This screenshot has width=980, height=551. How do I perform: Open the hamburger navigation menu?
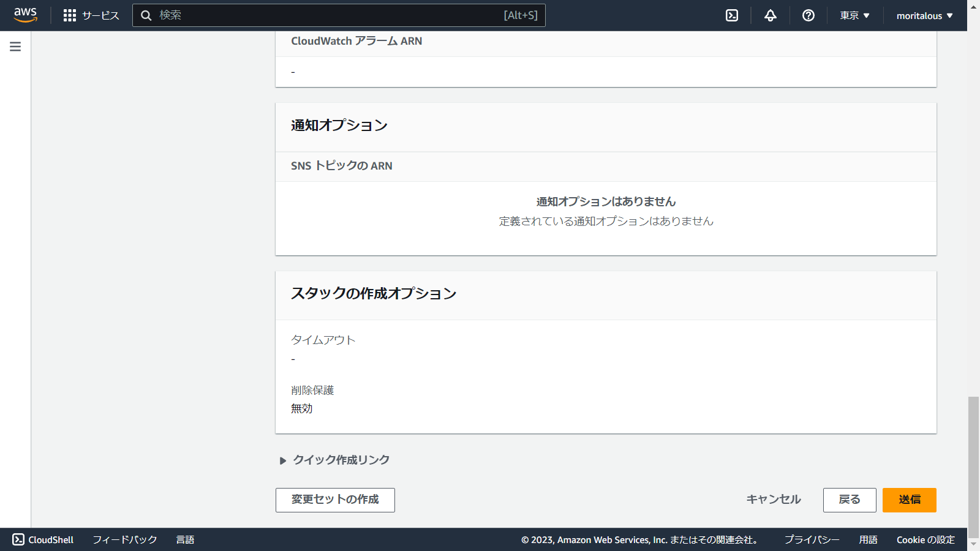tap(15, 45)
